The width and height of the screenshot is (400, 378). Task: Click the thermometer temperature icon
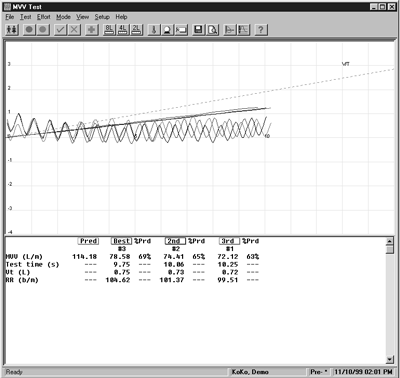click(154, 30)
